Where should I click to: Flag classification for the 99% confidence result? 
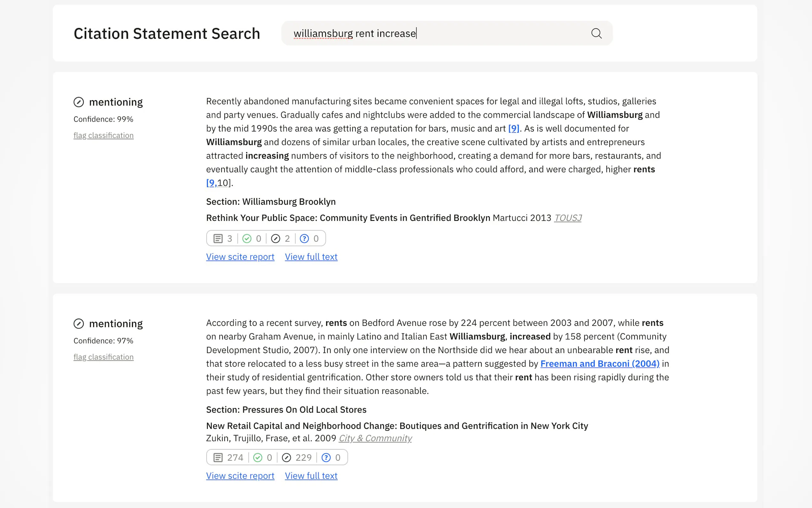click(103, 135)
